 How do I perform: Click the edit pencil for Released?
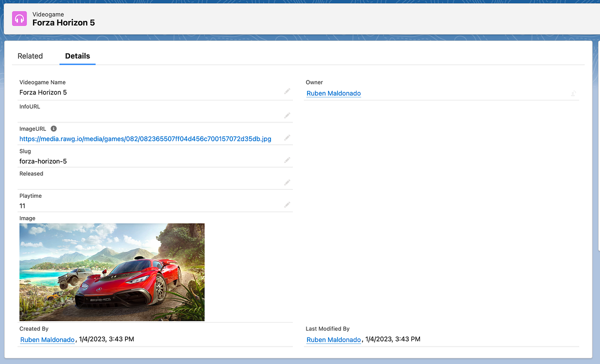(x=287, y=182)
